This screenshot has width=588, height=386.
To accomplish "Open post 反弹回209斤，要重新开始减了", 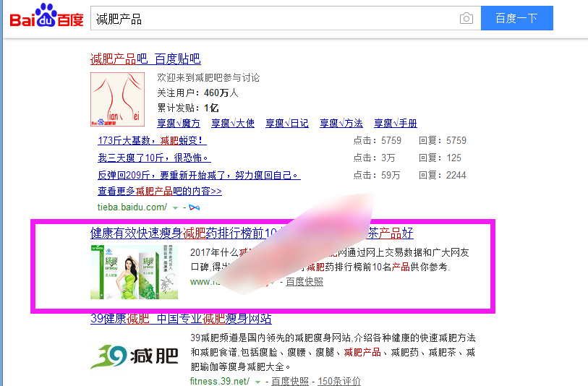I will click(x=199, y=175).
